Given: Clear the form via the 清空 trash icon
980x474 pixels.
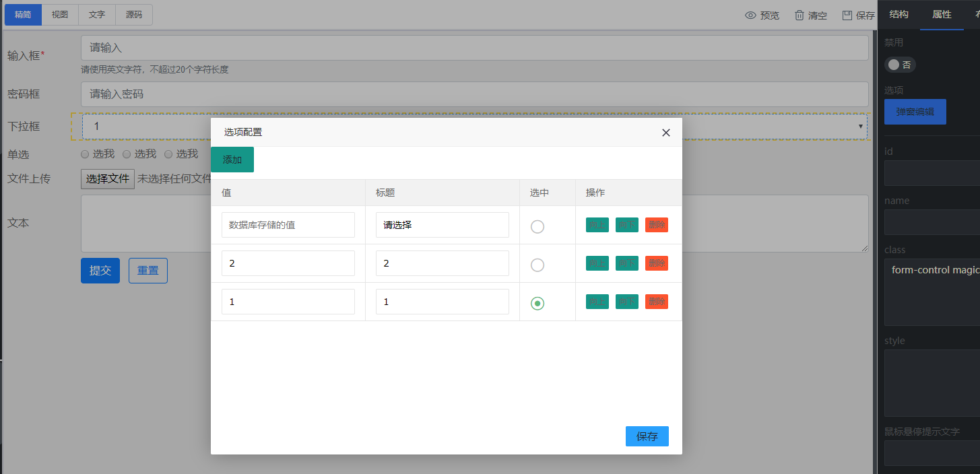Looking at the screenshot, I should [810, 15].
